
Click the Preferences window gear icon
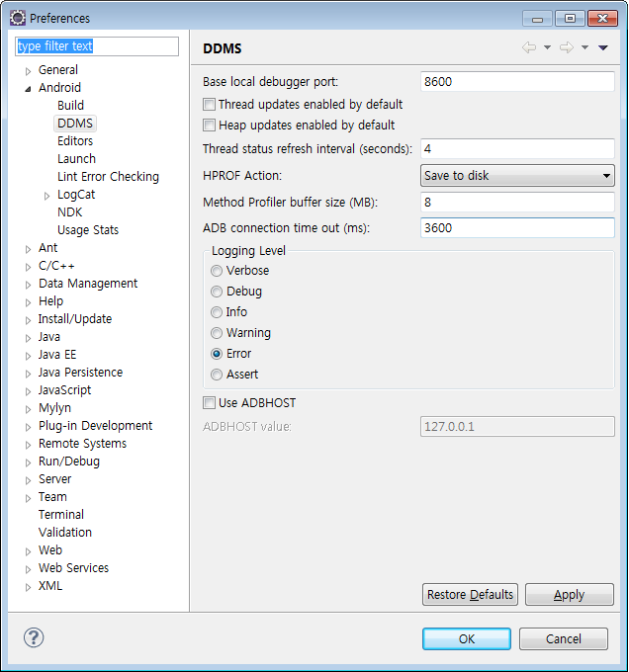(x=18, y=18)
